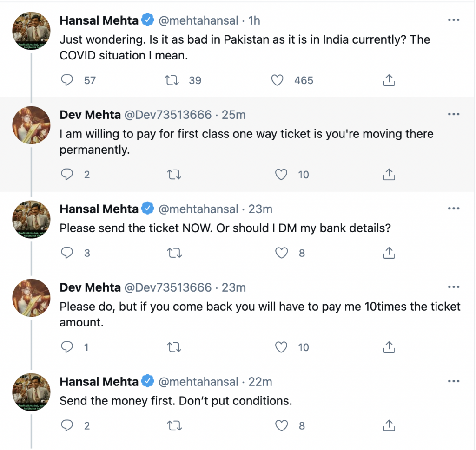Screen dimensions: 476x450
Task: Share the 'Don't put conditions' tweet
Action: (x=389, y=426)
